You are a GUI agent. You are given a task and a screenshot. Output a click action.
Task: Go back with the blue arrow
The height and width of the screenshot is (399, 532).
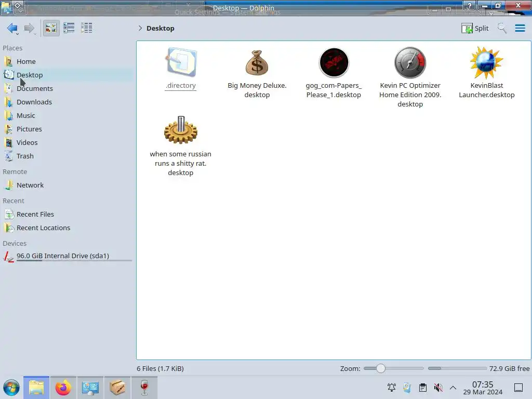point(12,28)
